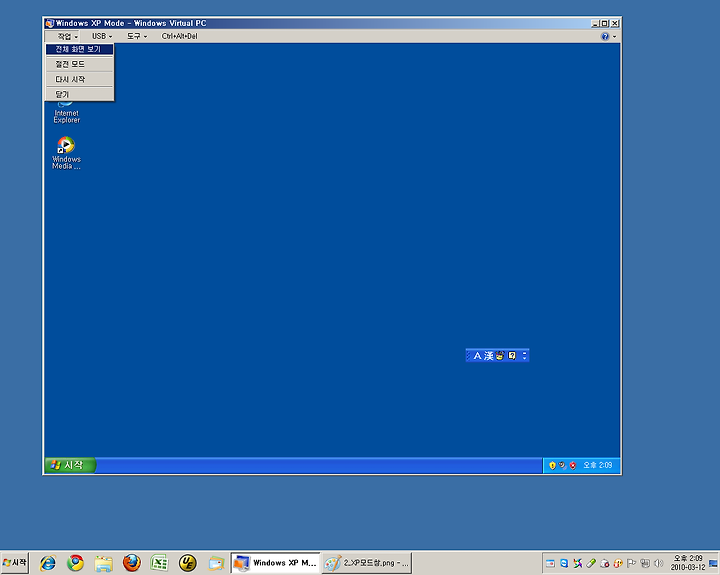Open the printer tray icon with red dot

click(x=604, y=563)
